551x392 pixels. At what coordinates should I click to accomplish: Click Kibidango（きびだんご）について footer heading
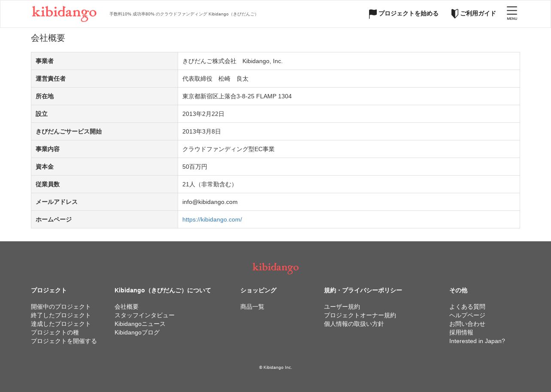pyautogui.click(x=163, y=290)
